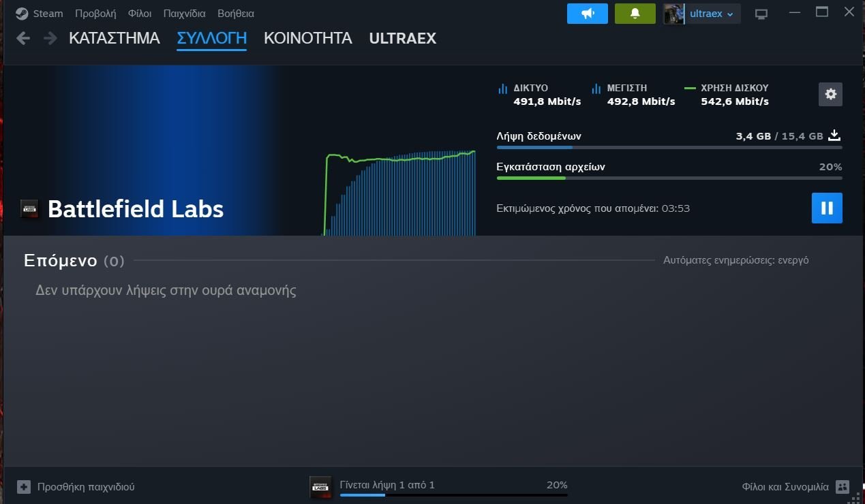Expand the ultraex account dropdown

click(x=712, y=14)
